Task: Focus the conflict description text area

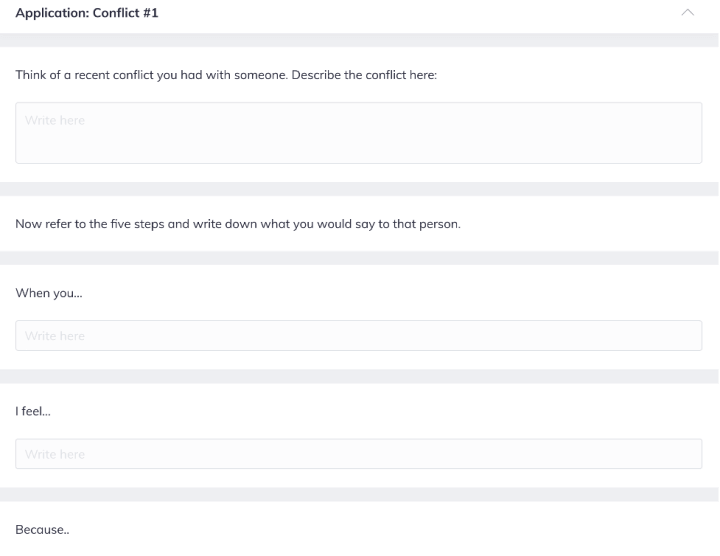Action: pyautogui.click(x=359, y=133)
